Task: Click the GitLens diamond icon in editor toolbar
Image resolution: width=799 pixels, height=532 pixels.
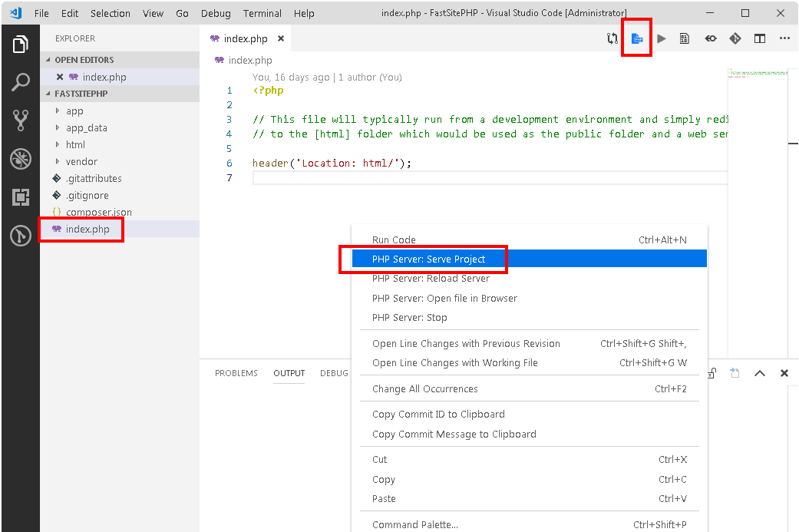Action: [x=735, y=38]
